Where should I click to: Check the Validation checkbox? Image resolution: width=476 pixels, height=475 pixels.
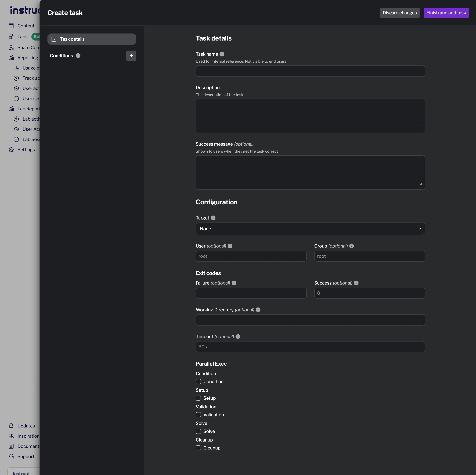click(198, 415)
